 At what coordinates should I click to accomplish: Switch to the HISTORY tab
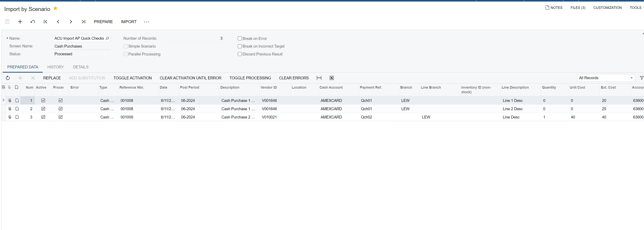[56, 67]
